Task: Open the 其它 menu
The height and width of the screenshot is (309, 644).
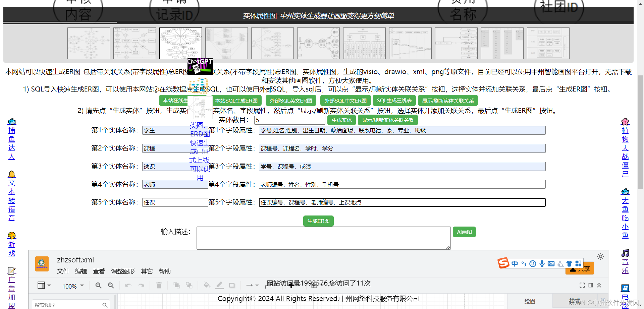Action: point(147,271)
